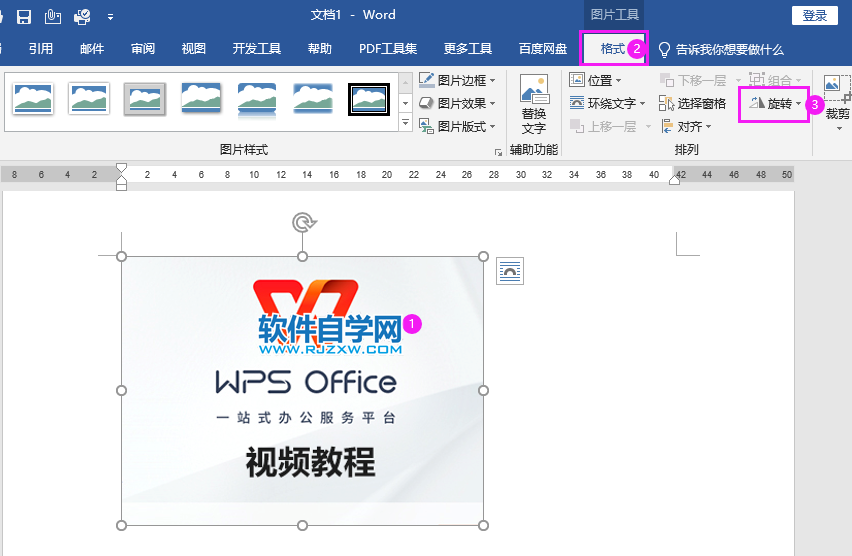Click the 裁剪 crop button
The height and width of the screenshot is (556, 852).
point(837,102)
